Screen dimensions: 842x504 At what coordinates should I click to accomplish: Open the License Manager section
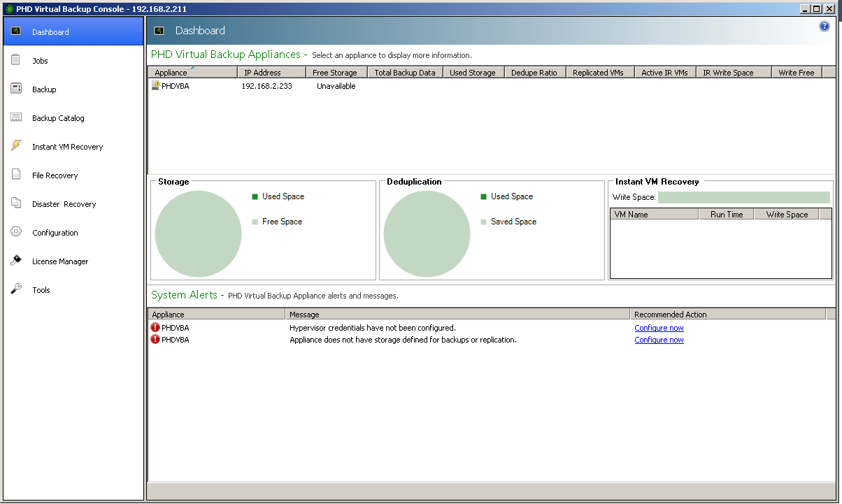coord(73,261)
